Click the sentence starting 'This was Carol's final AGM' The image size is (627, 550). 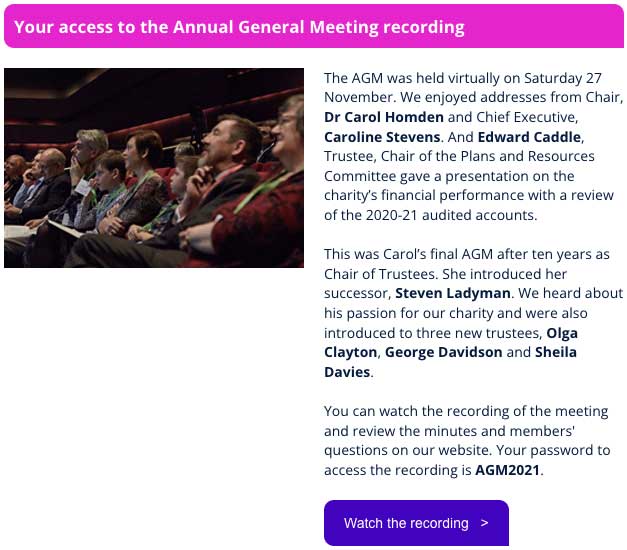pos(467,254)
